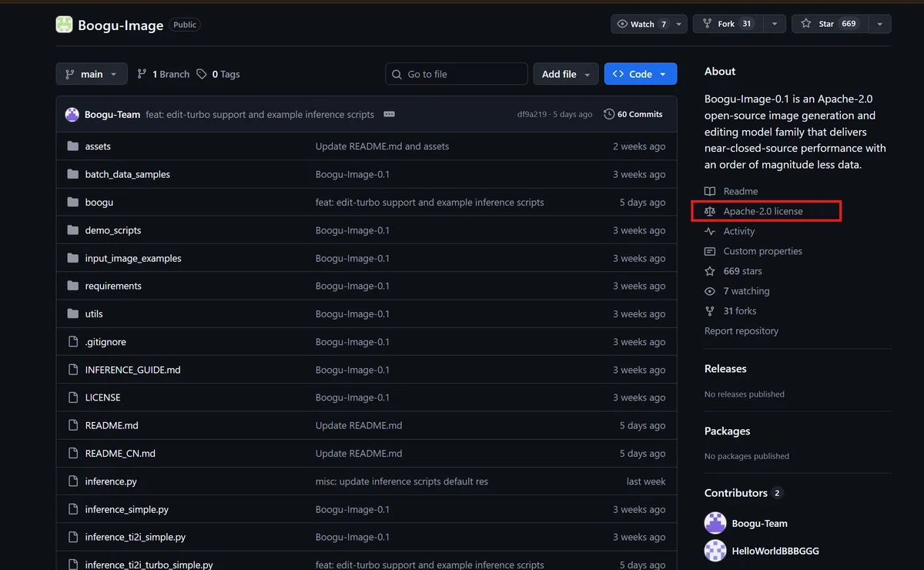Open the inference_ti2i_turbo_simple.py file name
The height and width of the screenshot is (570, 924).
click(x=149, y=565)
